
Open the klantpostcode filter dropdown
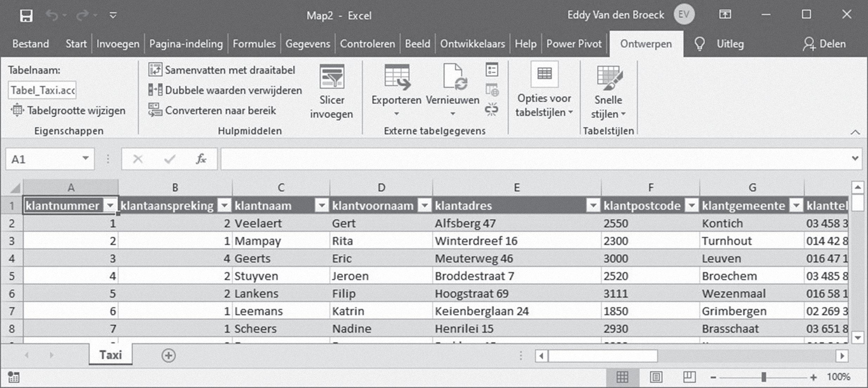(691, 206)
